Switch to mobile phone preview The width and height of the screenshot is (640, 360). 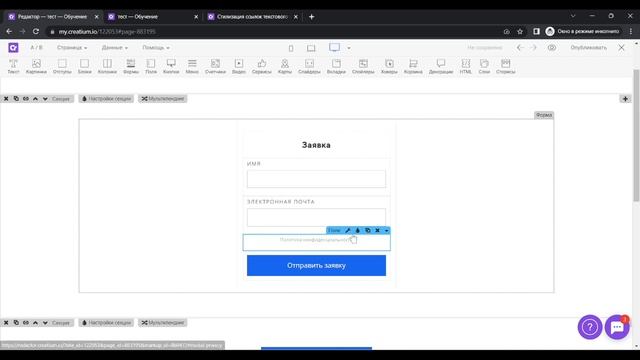pyautogui.click(x=291, y=48)
